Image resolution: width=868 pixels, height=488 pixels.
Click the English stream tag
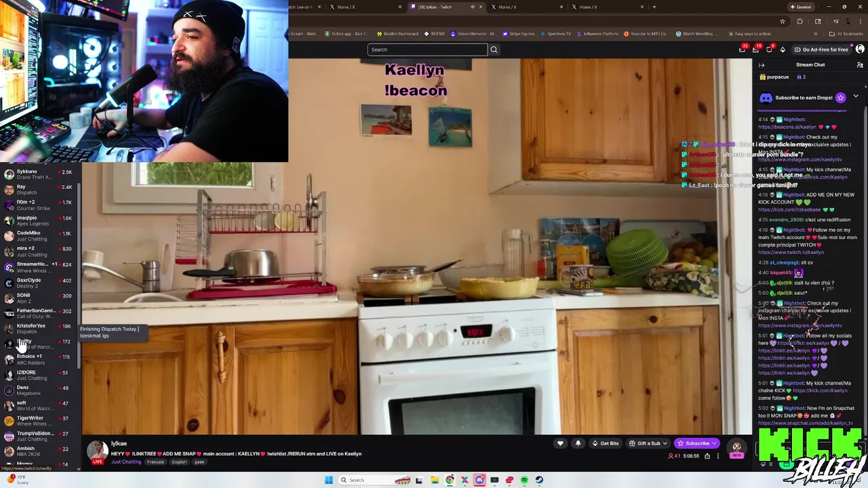(179, 462)
